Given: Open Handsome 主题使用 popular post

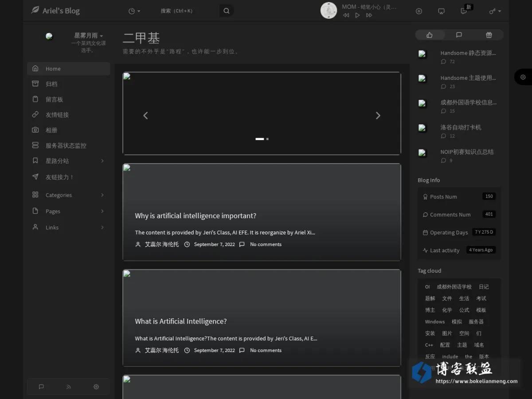Looking at the screenshot, I should pyautogui.click(x=468, y=78).
